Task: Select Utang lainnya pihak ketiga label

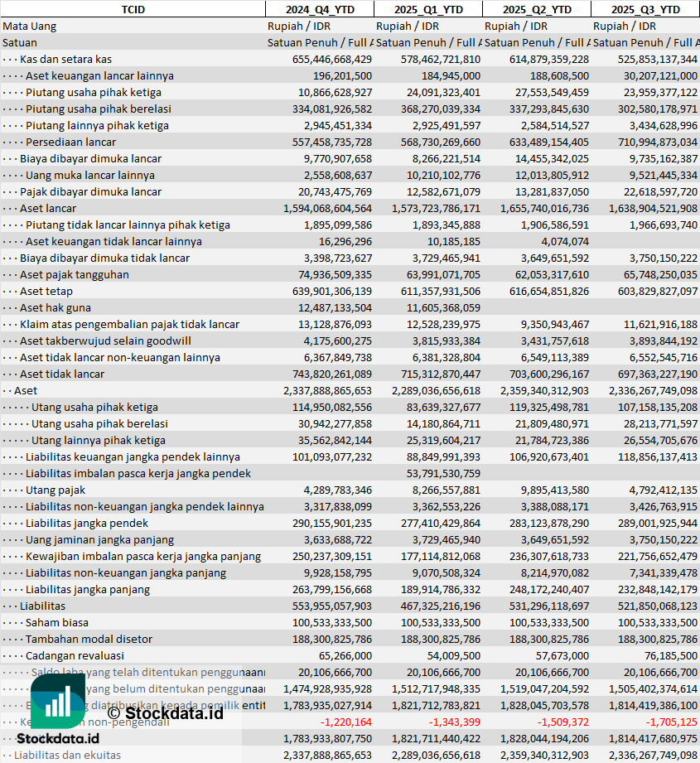Action: pos(99,439)
